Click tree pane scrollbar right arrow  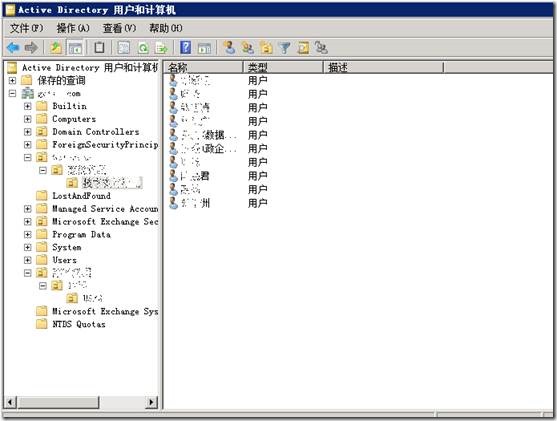point(152,402)
